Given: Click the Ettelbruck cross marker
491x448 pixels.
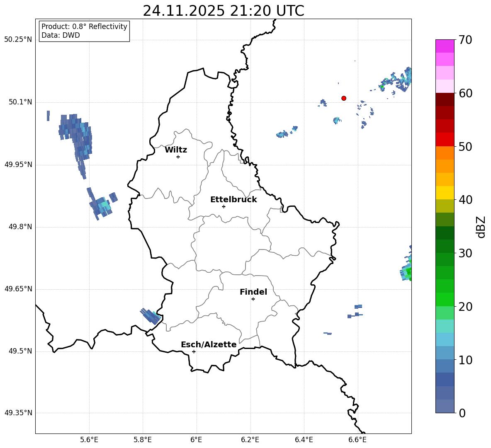Looking at the screenshot, I should 224,206.
